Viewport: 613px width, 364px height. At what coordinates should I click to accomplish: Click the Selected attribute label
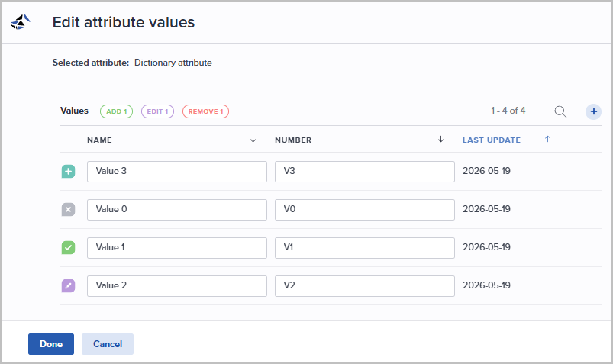(91, 63)
